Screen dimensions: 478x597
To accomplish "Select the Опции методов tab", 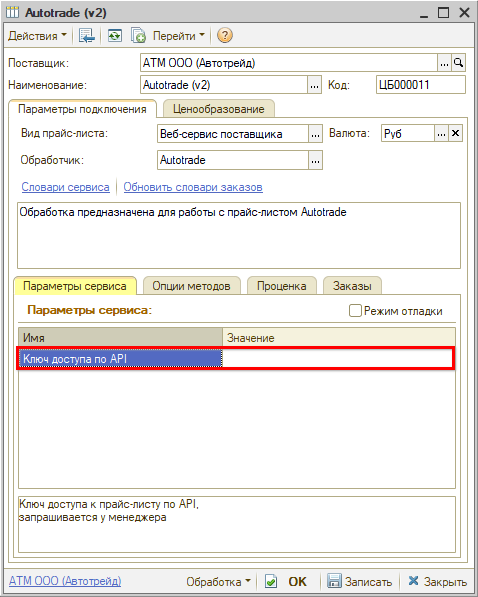I will [191, 286].
